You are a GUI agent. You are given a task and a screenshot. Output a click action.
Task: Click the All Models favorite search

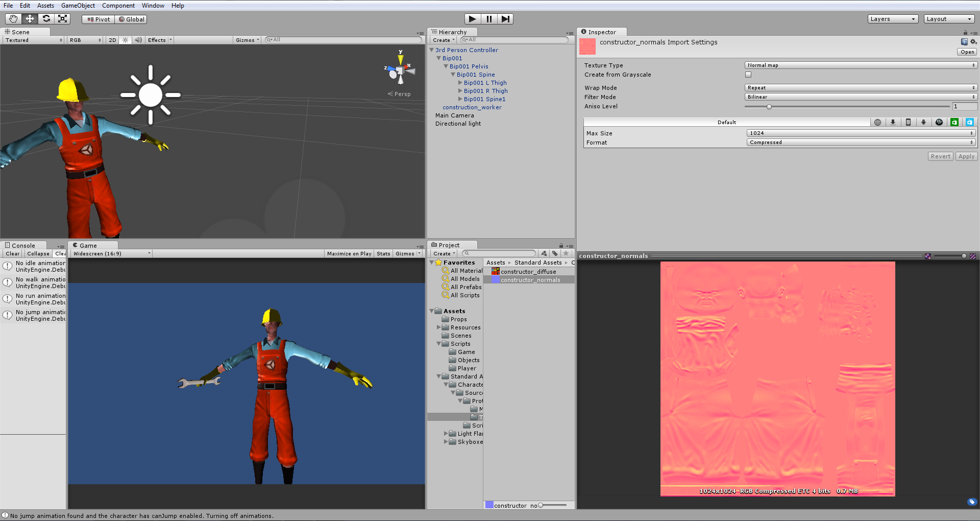click(x=461, y=279)
